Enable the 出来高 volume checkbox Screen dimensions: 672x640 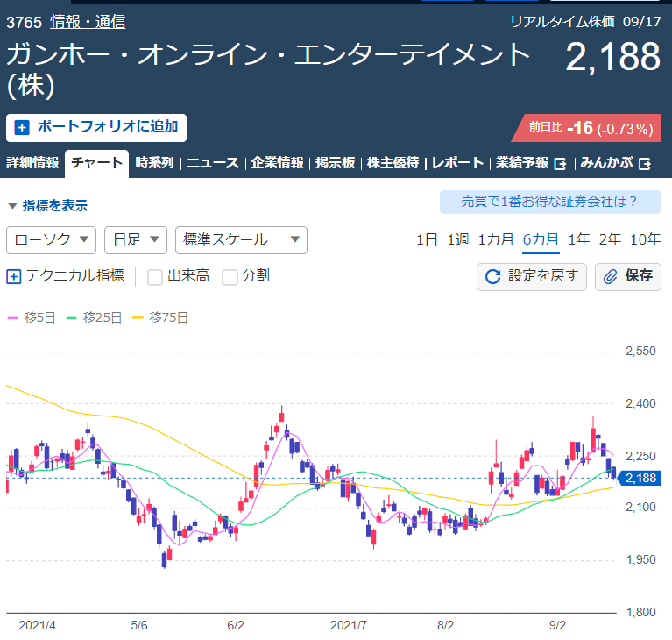pos(155,277)
